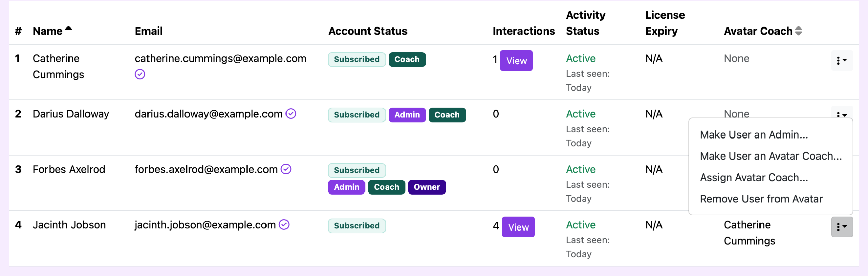Click verified icon beside Jacinth's email

(x=284, y=224)
